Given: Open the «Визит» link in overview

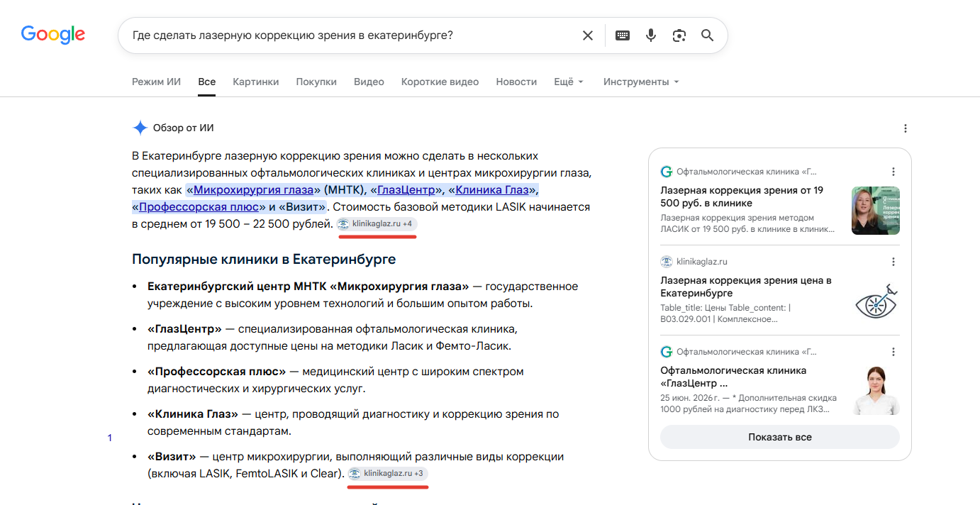Looking at the screenshot, I should [302, 206].
